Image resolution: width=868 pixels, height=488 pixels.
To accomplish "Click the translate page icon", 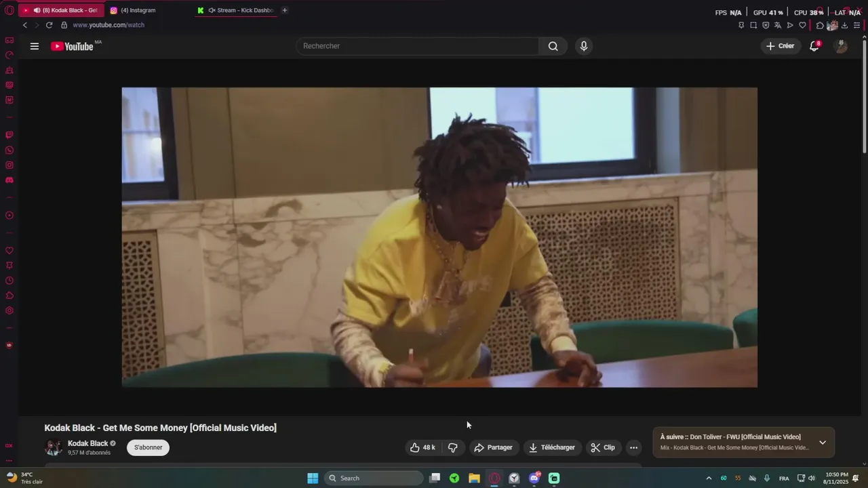I will point(778,25).
